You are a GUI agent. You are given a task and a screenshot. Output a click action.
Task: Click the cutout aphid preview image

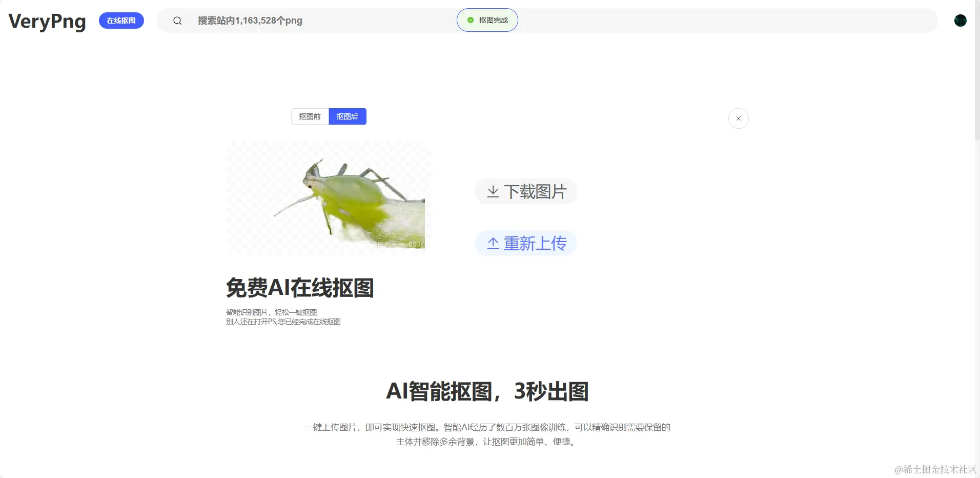point(328,198)
